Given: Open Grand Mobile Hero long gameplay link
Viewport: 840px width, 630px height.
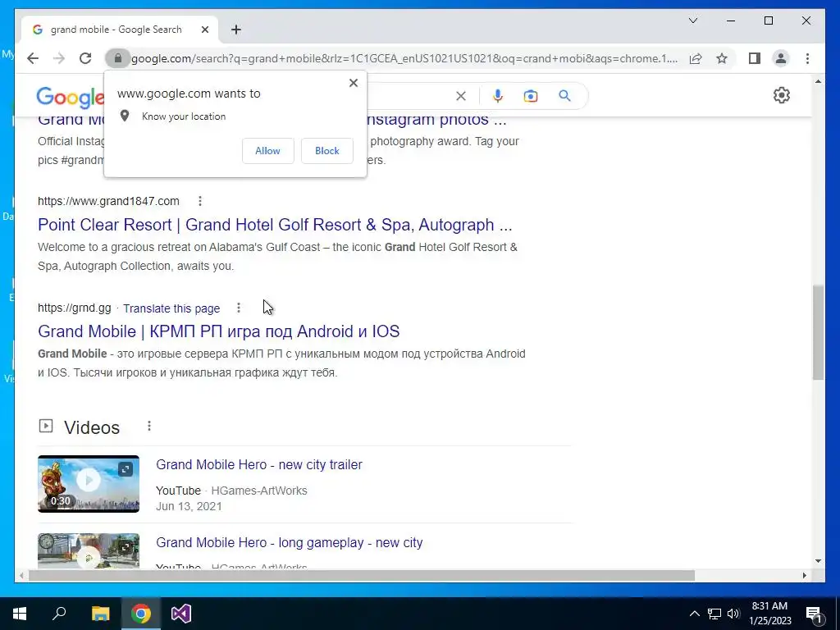Looking at the screenshot, I should [x=290, y=542].
